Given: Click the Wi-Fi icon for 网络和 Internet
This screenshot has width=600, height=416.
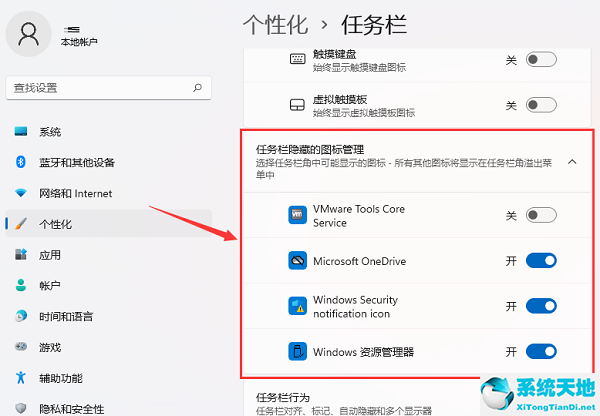Looking at the screenshot, I should (20, 193).
